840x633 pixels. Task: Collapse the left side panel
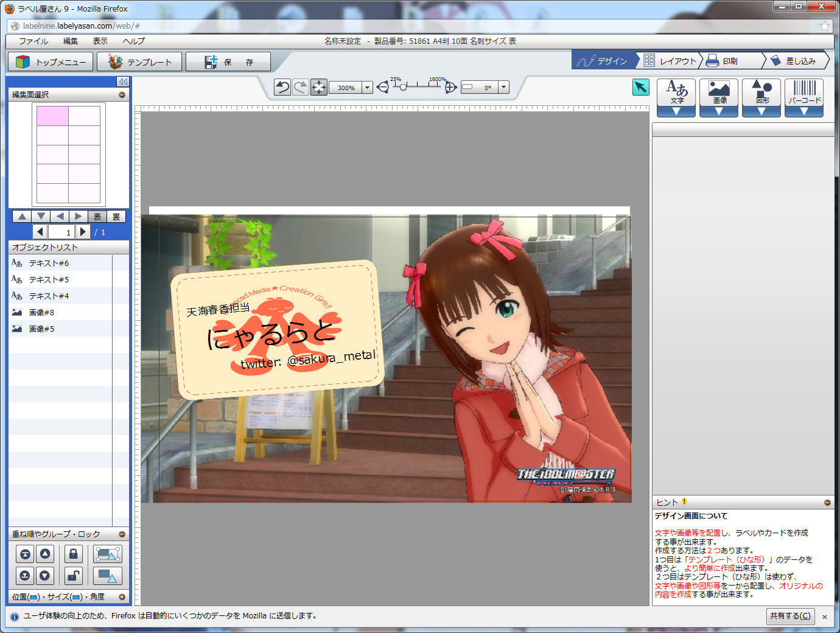pyautogui.click(x=123, y=82)
